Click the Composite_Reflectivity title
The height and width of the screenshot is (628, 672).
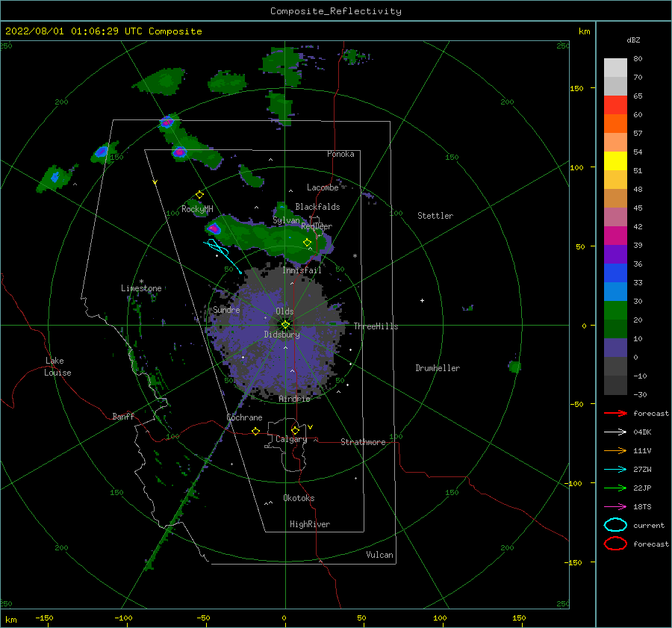click(x=335, y=11)
